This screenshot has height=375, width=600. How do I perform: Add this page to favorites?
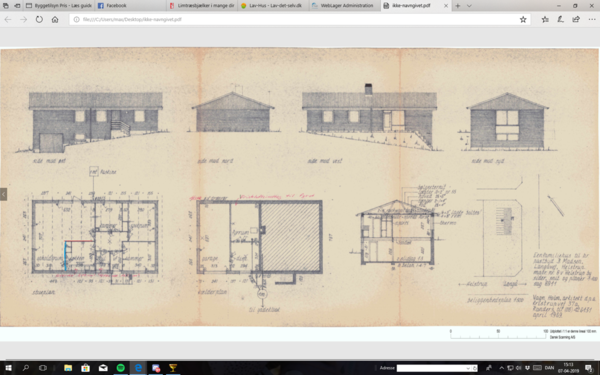[x=523, y=20]
